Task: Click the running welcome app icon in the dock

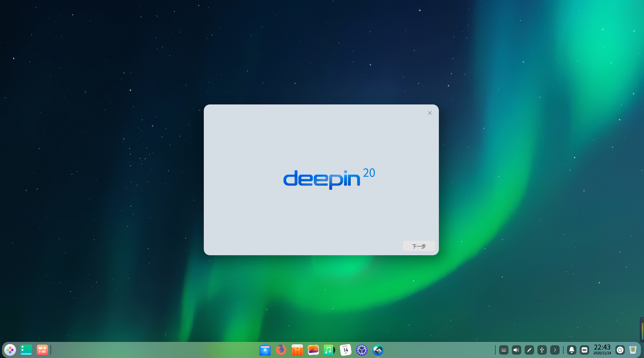Action: tap(378, 350)
